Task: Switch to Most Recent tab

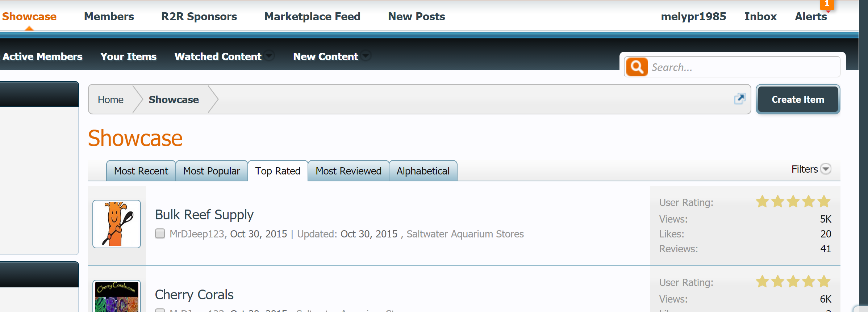Action: click(141, 171)
